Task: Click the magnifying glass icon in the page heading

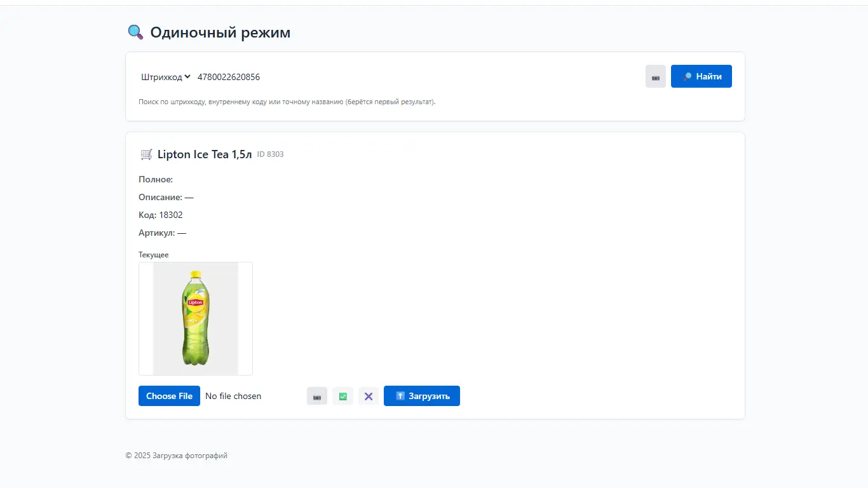Action: (x=135, y=32)
